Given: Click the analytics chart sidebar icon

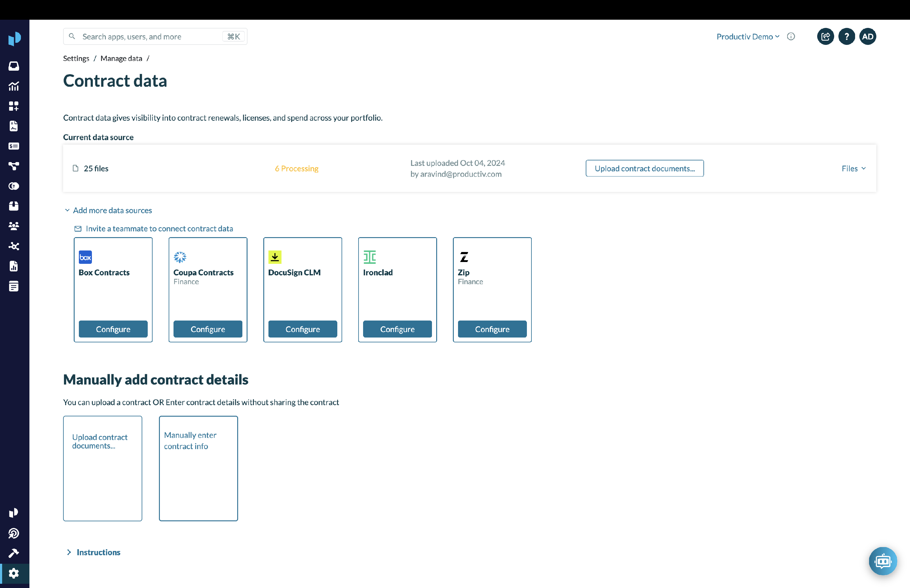Looking at the screenshot, I should click(14, 86).
